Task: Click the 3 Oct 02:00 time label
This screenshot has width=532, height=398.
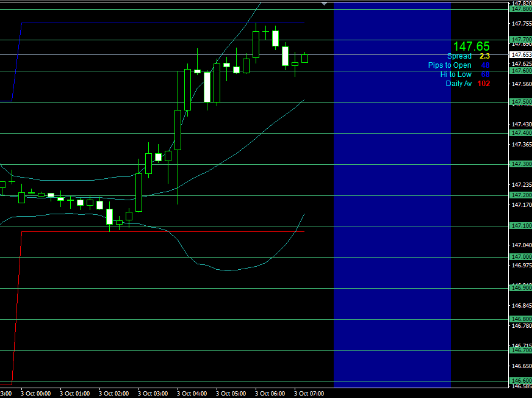Action: pyautogui.click(x=114, y=394)
